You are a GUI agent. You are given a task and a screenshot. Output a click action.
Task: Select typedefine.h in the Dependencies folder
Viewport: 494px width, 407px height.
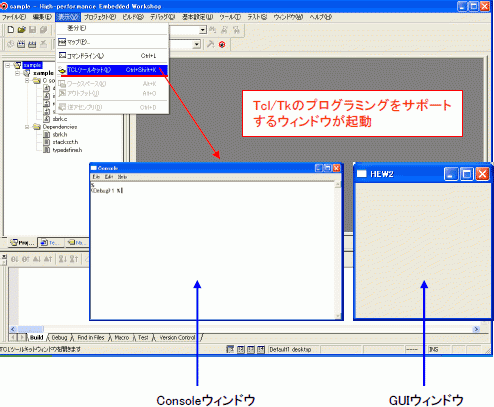[67, 150]
